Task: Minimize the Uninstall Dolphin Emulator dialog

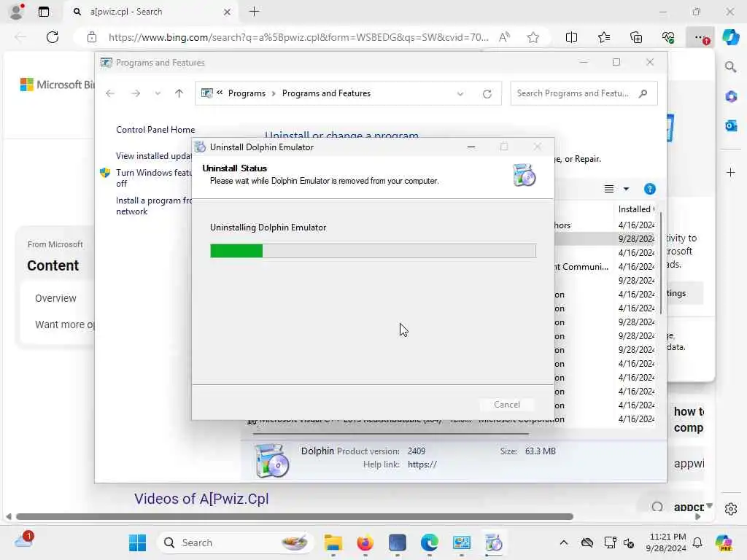Action: click(471, 147)
